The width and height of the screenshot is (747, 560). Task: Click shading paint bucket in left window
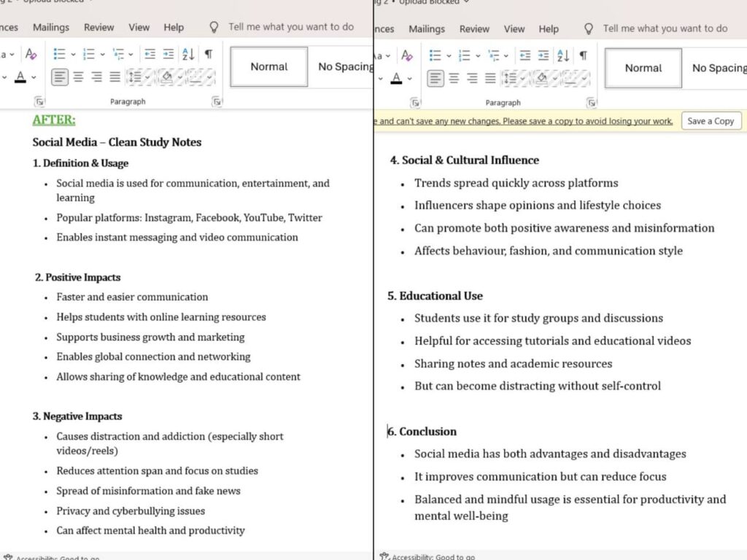[x=167, y=77]
